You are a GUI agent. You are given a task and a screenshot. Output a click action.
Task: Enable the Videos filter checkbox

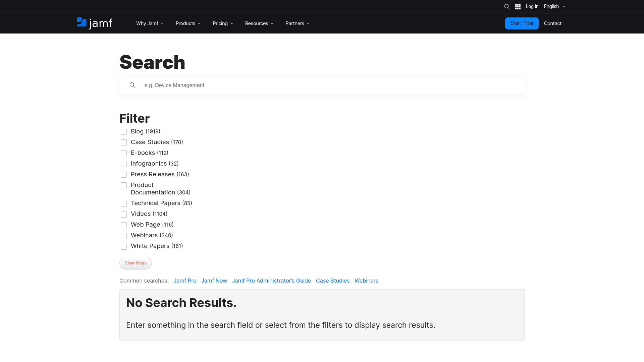(124, 215)
